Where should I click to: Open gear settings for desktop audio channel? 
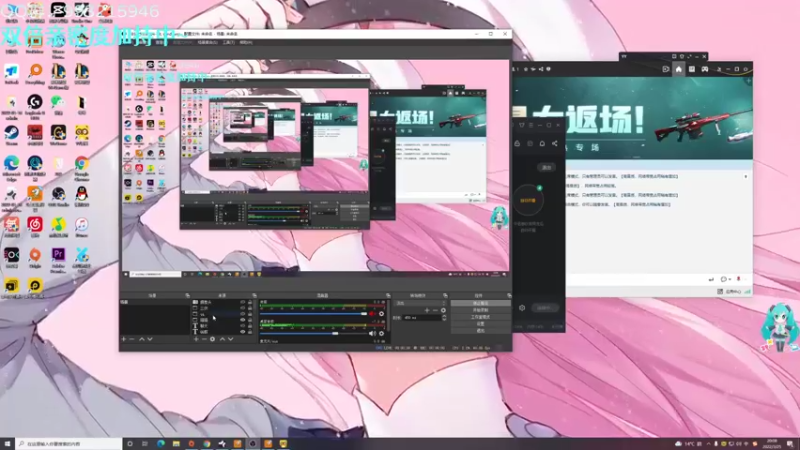(381, 333)
